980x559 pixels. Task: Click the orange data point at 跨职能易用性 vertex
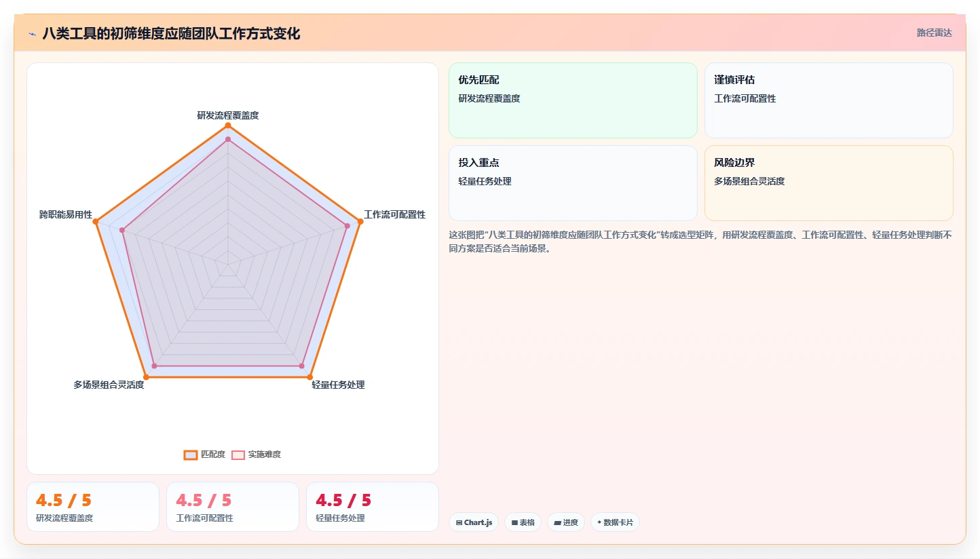[x=96, y=222]
